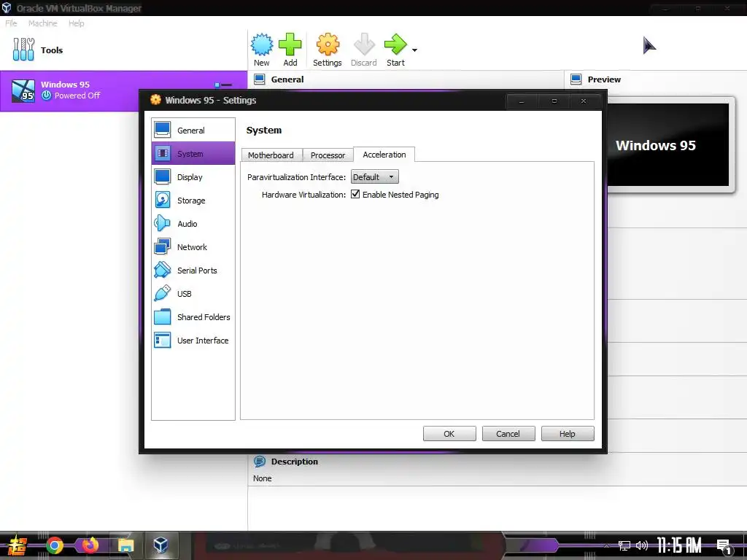Open the General settings category
This screenshot has width=747, height=560.
click(x=193, y=130)
